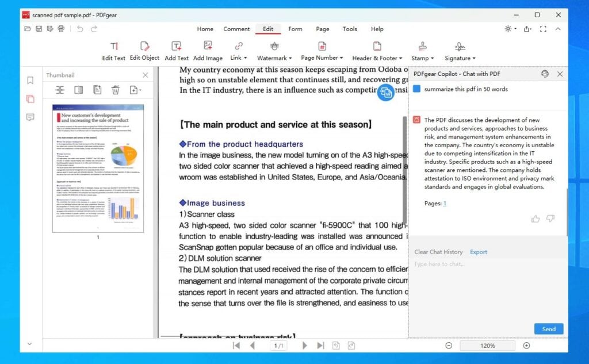Click the 120% zoom level box
Image resolution: width=589 pixels, height=364 pixels.
pos(487,346)
